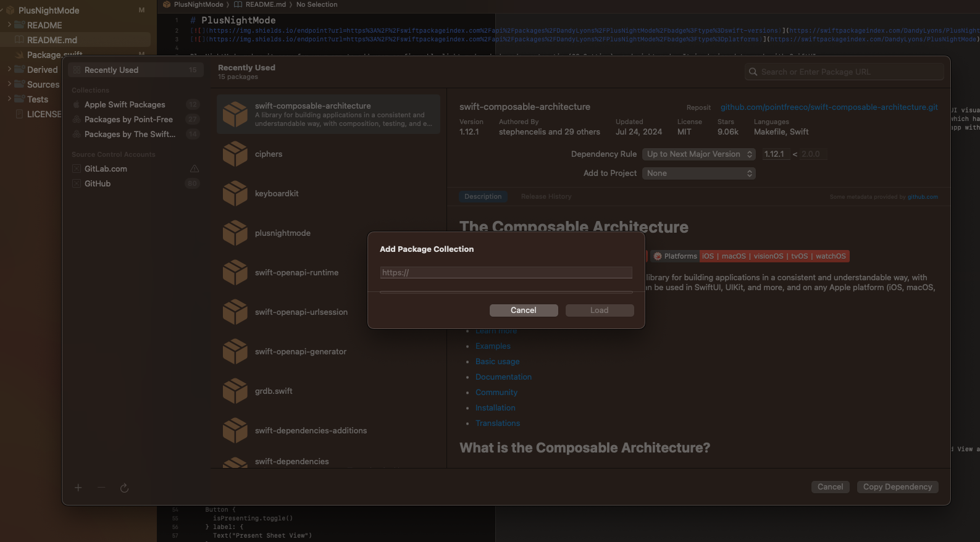This screenshot has width=980, height=542.
Task: Click the swift-openapi-generator package box icon
Action: [x=235, y=351]
